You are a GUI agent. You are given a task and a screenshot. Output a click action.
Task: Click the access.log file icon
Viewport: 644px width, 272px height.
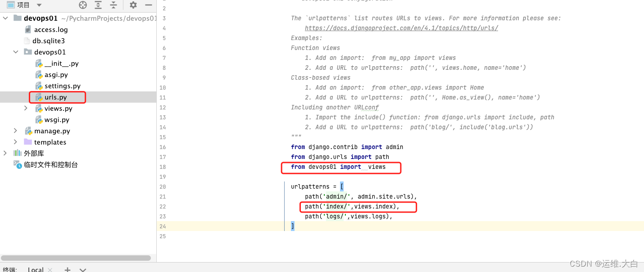click(x=28, y=29)
